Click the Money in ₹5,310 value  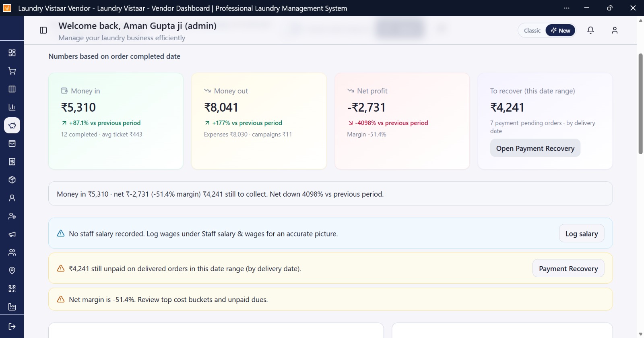pyautogui.click(x=78, y=108)
